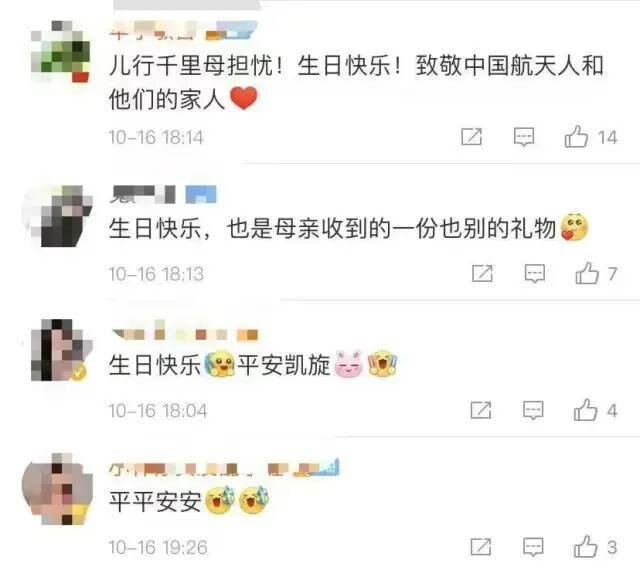Like the 平安凯旋 comment with 4 likes
Viewport: 640px width, 570px height.
click(x=586, y=410)
